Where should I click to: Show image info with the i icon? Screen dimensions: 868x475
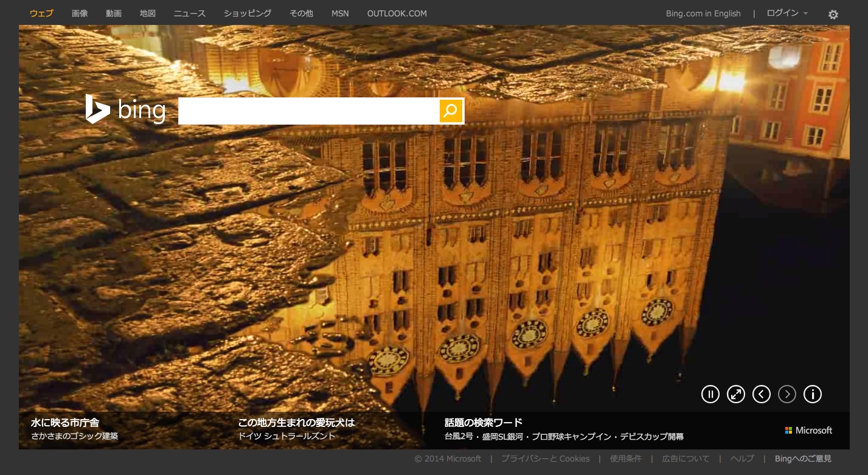tap(813, 394)
